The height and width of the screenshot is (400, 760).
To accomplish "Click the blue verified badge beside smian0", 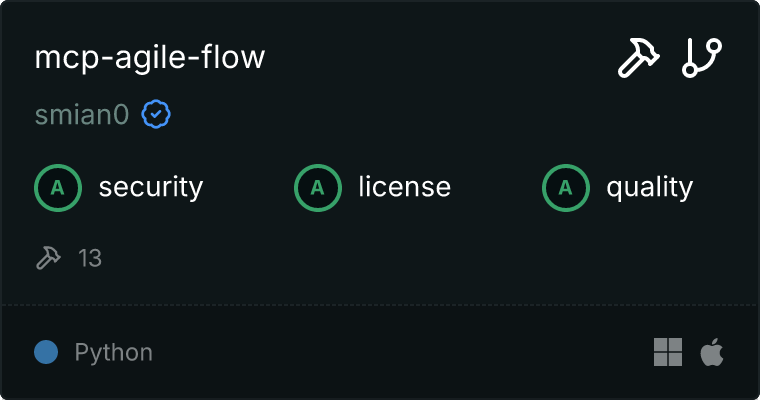I will pyautogui.click(x=156, y=115).
